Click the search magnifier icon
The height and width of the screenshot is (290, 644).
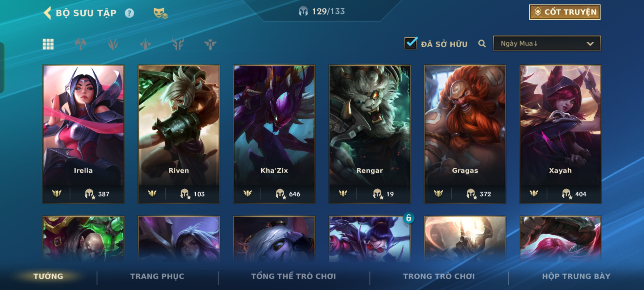coord(482,44)
